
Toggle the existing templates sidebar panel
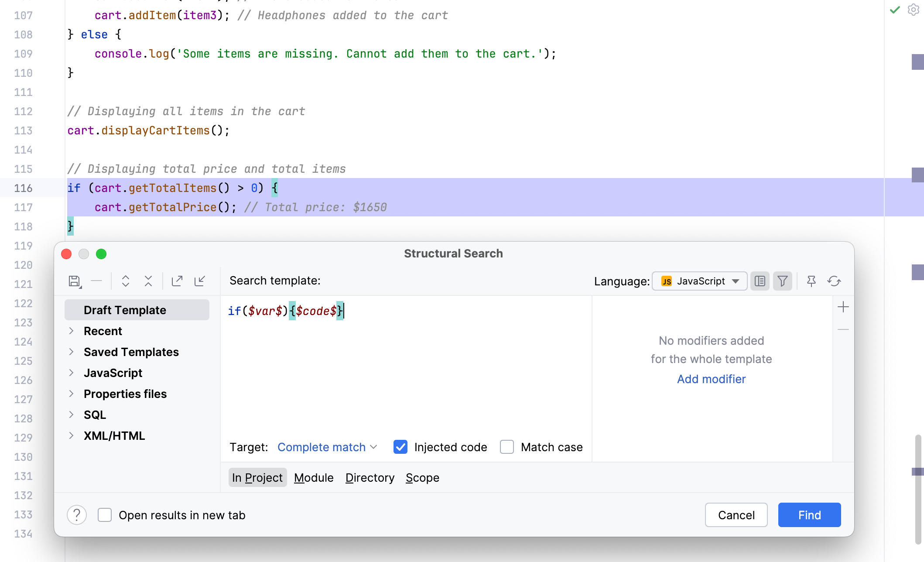coord(760,281)
